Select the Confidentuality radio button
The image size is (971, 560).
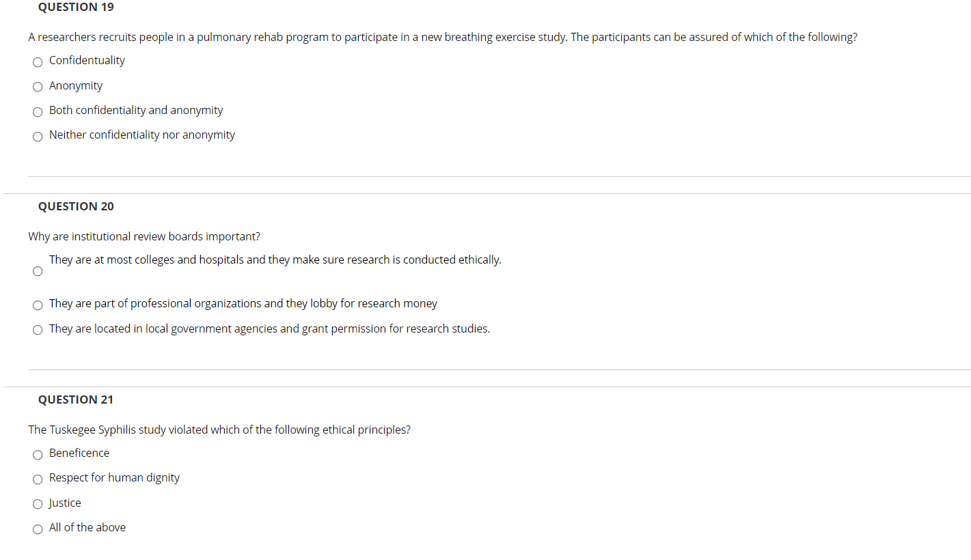38,62
